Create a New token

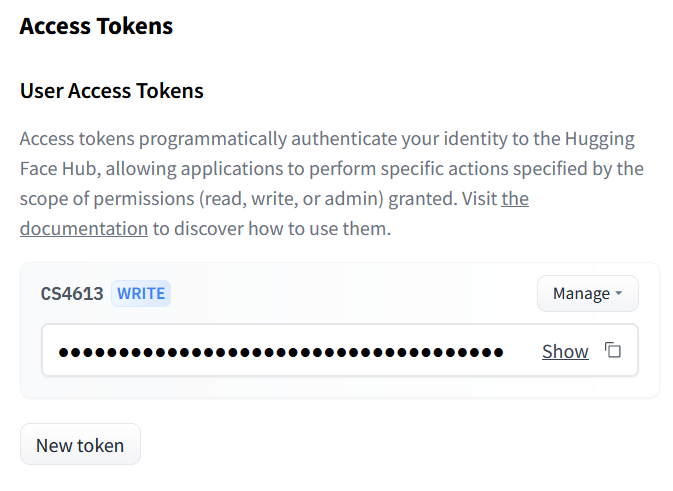tap(80, 445)
